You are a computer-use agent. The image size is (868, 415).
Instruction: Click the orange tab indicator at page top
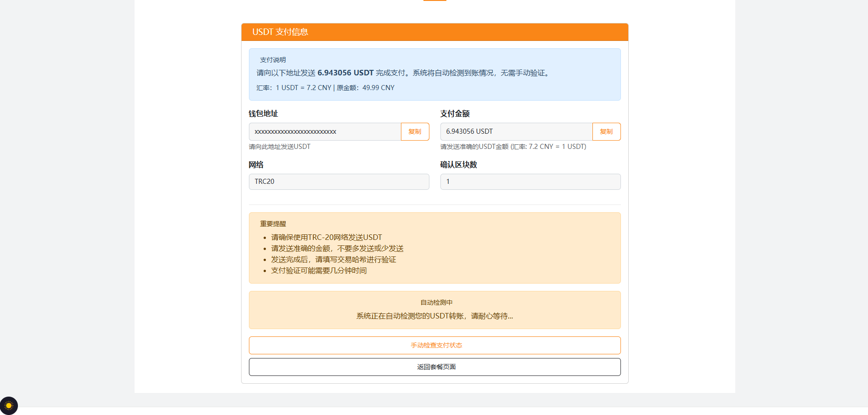coord(434,1)
